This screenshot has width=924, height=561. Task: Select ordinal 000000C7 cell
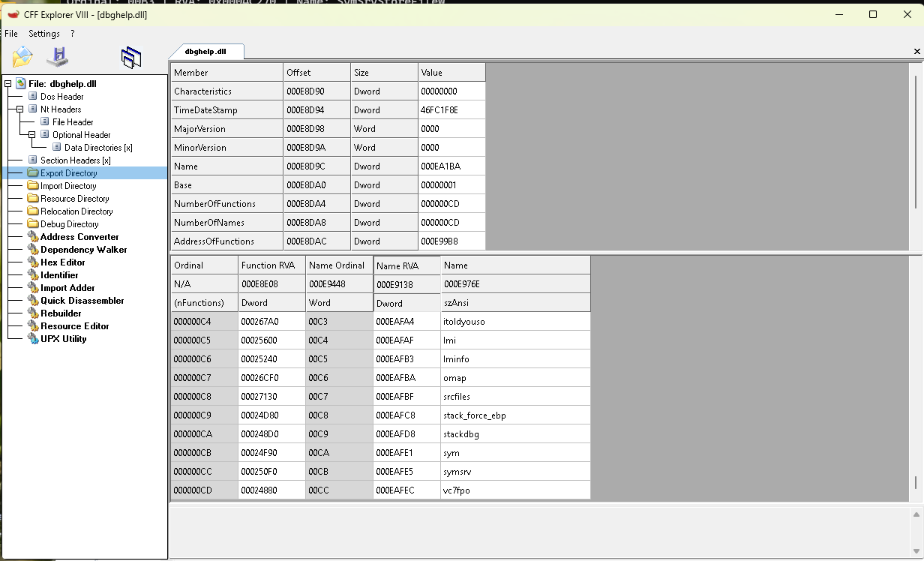pos(204,377)
